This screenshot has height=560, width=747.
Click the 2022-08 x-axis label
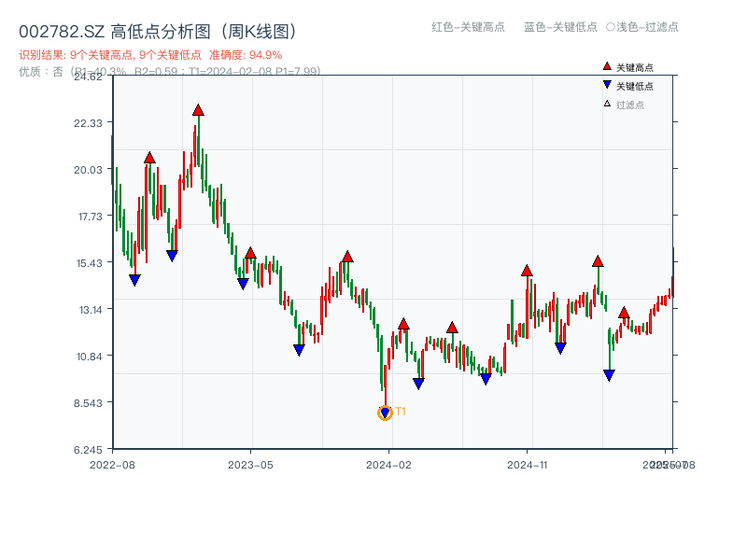(x=112, y=465)
